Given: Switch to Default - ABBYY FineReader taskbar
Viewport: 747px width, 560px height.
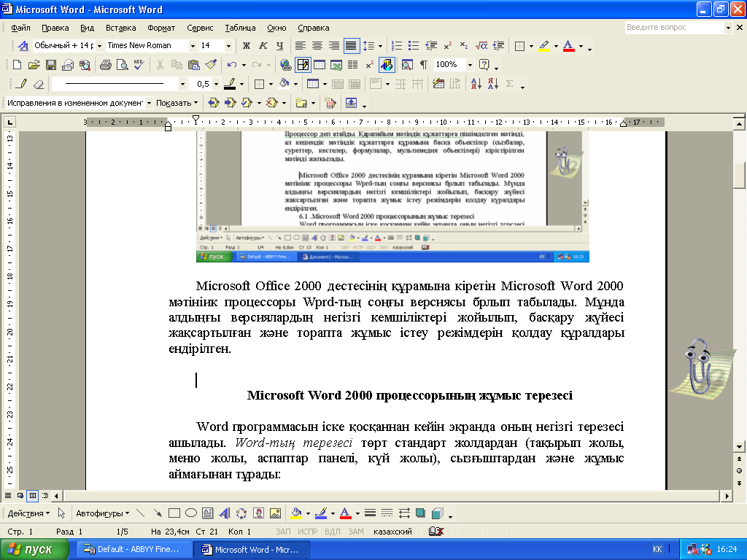Looking at the screenshot, I should click(x=133, y=550).
